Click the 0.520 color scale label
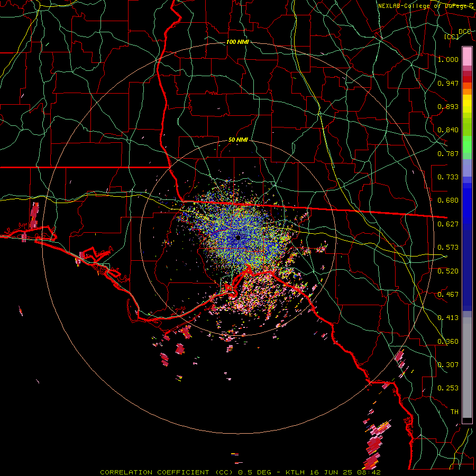The height and width of the screenshot is (476, 476). click(x=448, y=271)
